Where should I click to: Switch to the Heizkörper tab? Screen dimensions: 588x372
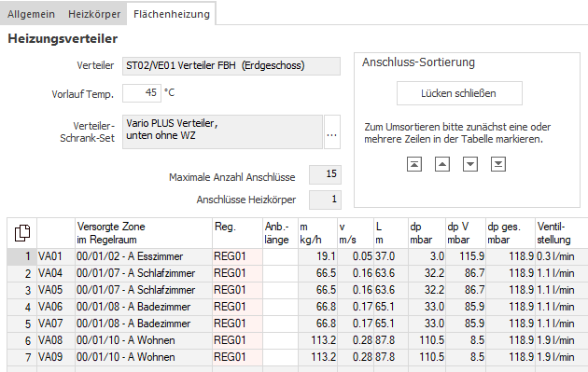[94, 14]
